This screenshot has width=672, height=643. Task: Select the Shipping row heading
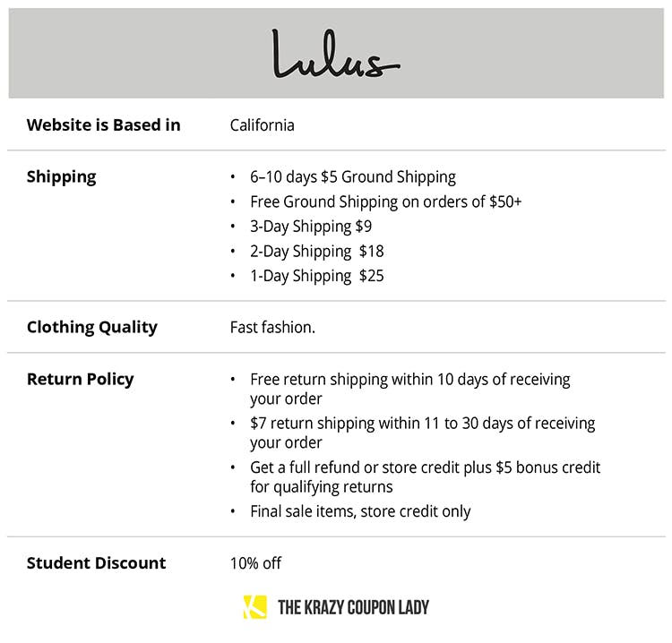[61, 176]
